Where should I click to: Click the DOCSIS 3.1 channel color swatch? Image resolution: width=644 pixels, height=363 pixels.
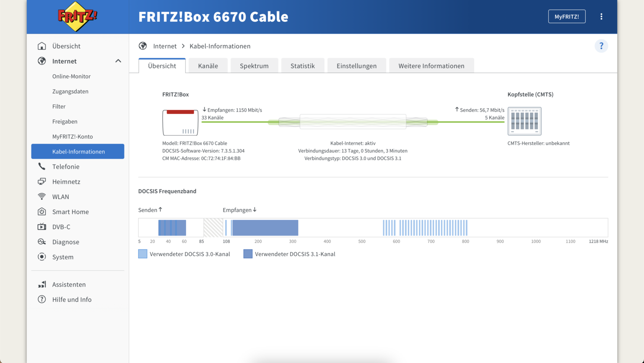[248, 254]
